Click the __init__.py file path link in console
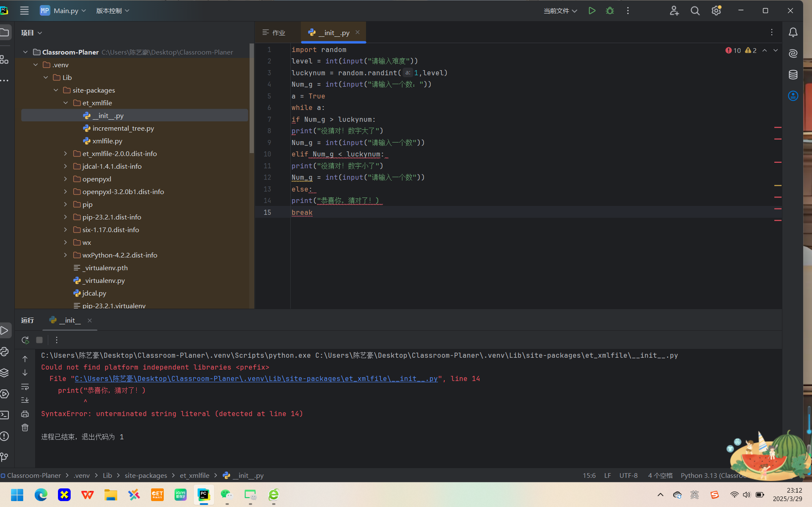The image size is (812, 507). click(256, 379)
